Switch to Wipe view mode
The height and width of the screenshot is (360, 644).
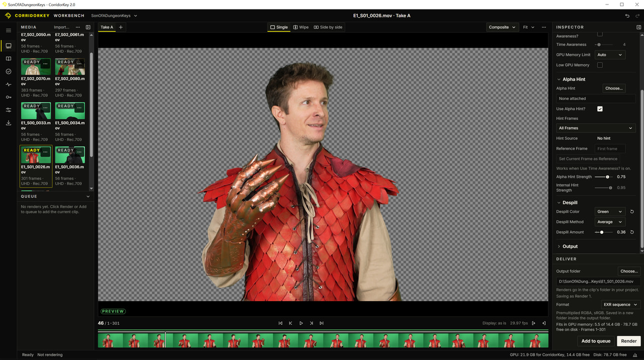(301, 27)
